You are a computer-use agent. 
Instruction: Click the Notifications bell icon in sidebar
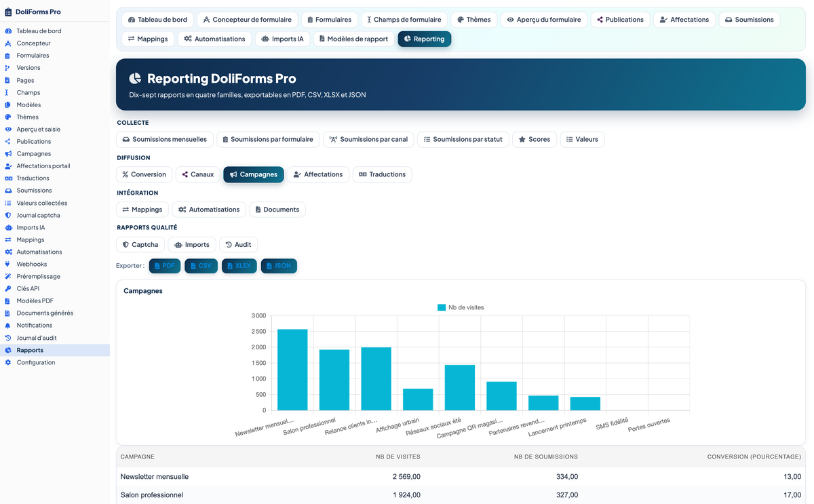pos(8,326)
